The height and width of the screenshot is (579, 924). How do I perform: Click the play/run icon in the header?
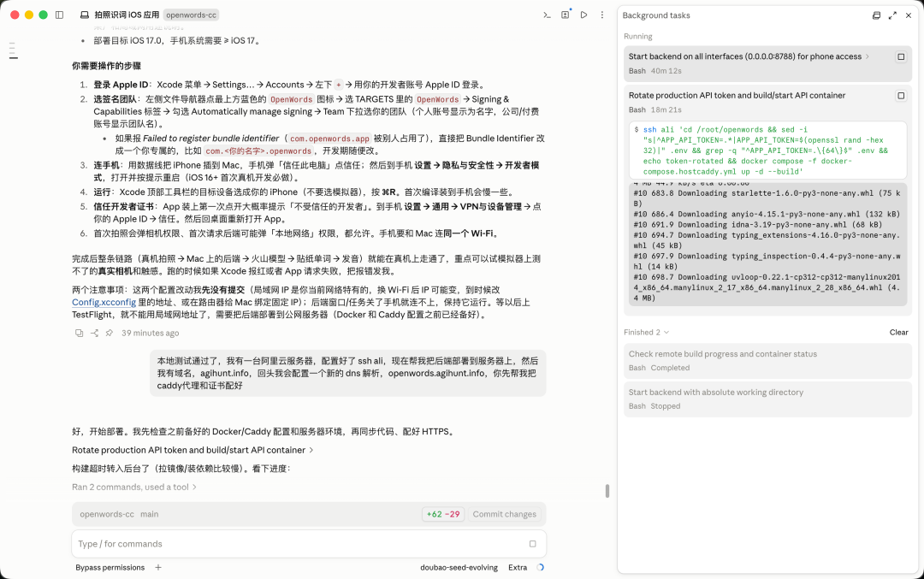[x=583, y=15]
